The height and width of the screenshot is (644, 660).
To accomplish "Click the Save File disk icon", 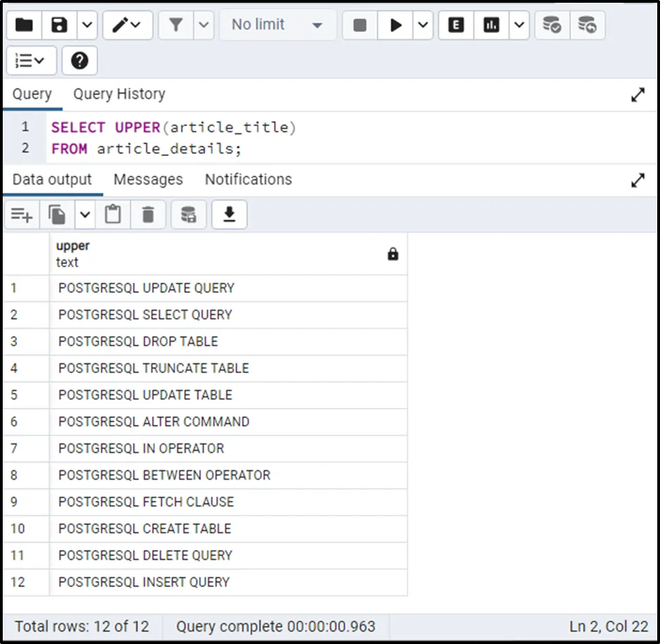I will pyautogui.click(x=60, y=25).
